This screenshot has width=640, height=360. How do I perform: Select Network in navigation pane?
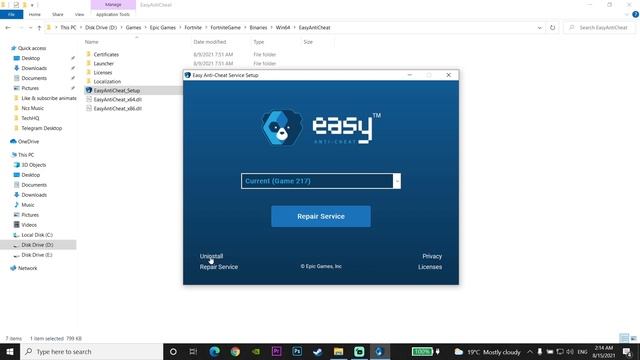pyautogui.click(x=27, y=268)
